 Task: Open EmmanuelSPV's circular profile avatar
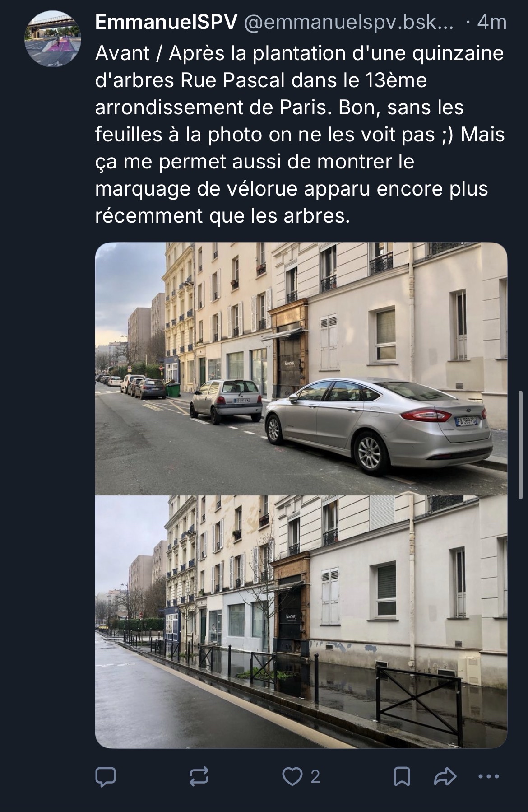pos(53,38)
